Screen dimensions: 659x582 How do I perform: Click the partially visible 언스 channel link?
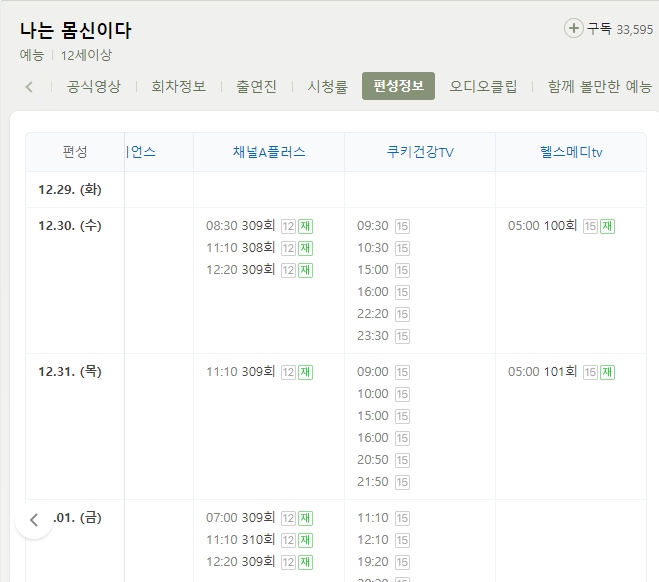pyautogui.click(x=141, y=152)
